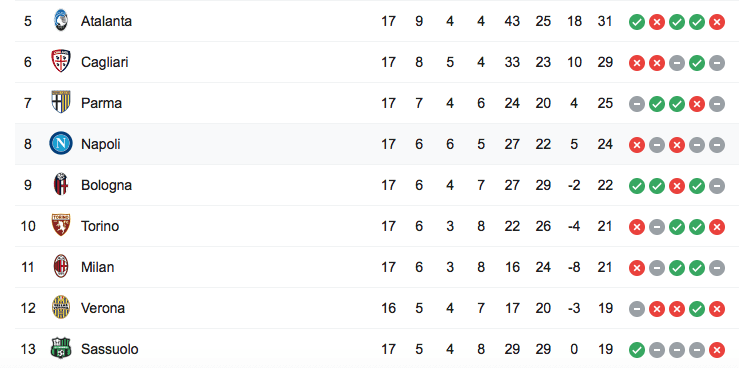Open the Atalanta team link
739x368 pixels.
tap(106, 21)
